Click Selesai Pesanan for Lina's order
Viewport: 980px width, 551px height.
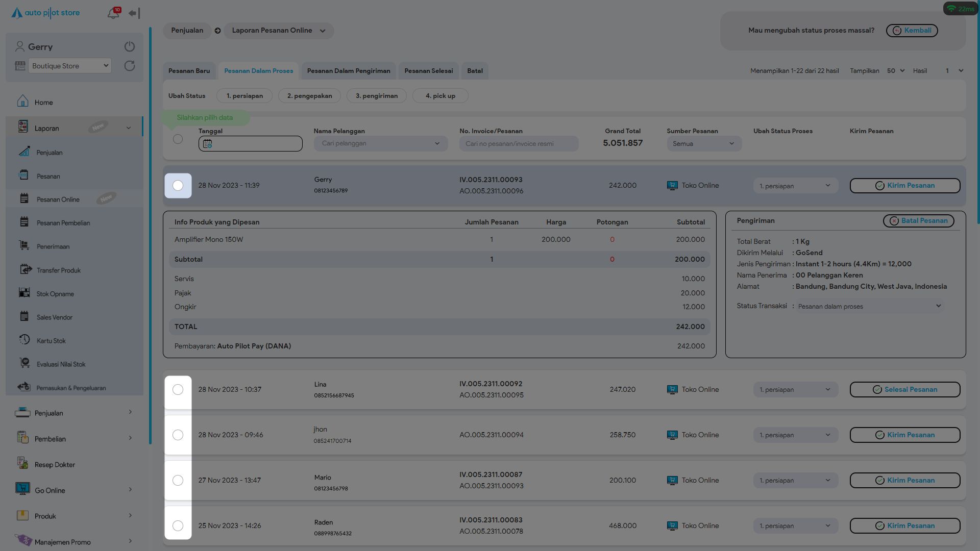pyautogui.click(x=904, y=390)
